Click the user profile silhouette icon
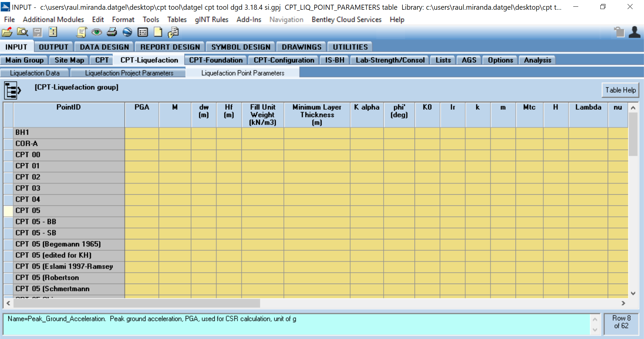The width and height of the screenshot is (644, 339). tap(634, 32)
